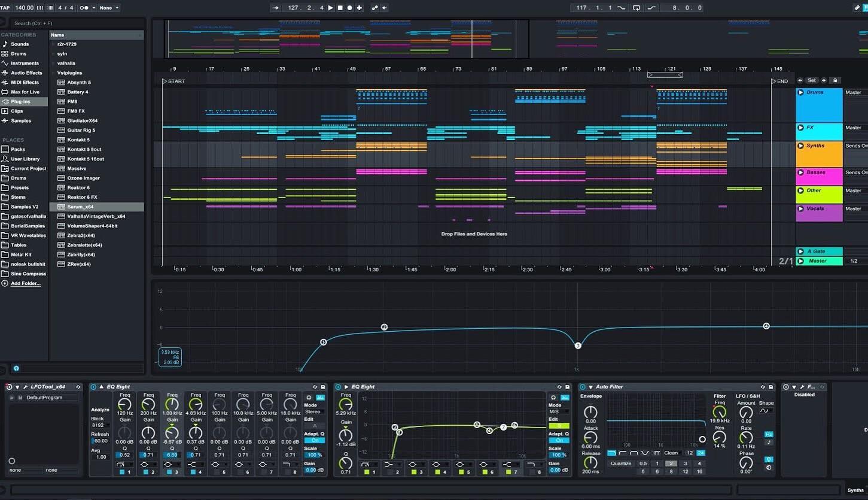Screen dimensions: 868x500
Task: Toggle the Auto Filter device on or off
Action: 582,386
